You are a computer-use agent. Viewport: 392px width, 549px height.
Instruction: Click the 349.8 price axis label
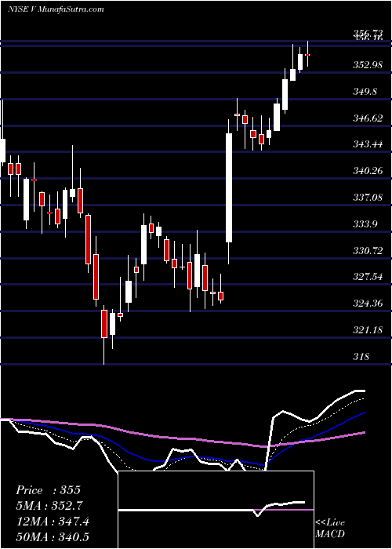(x=365, y=92)
